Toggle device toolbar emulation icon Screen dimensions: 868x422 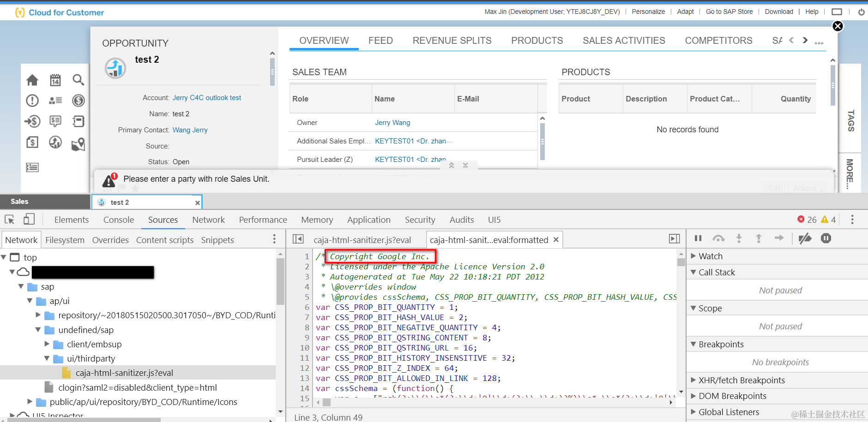[x=29, y=219]
